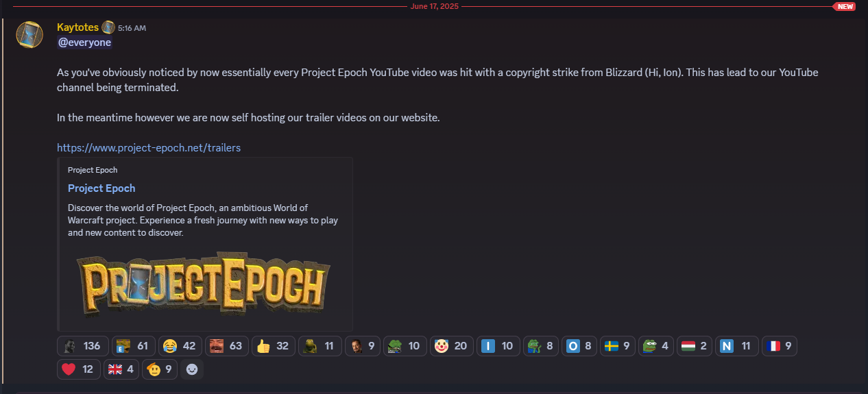Click the reaction showing 61 votes
The height and width of the screenshot is (394, 868).
[132, 346]
